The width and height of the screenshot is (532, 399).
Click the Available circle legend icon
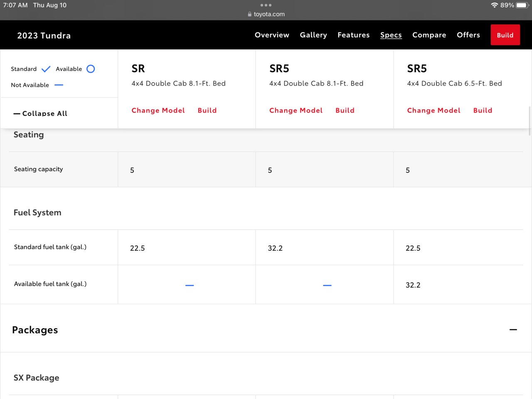pyautogui.click(x=91, y=69)
